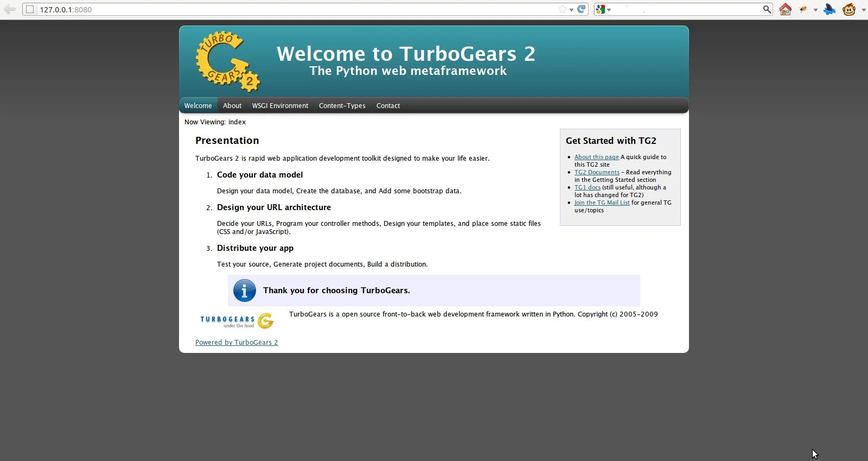
Task: Click the browser back arrow button
Action: pos(10,9)
